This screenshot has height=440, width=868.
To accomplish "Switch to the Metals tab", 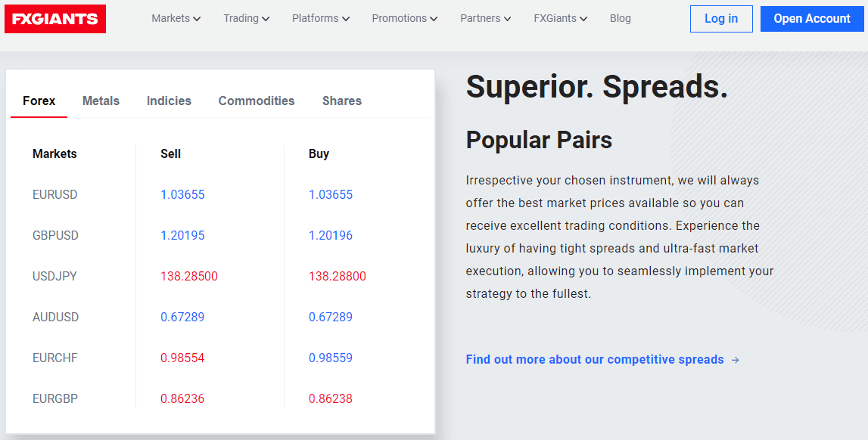I will 101,101.
